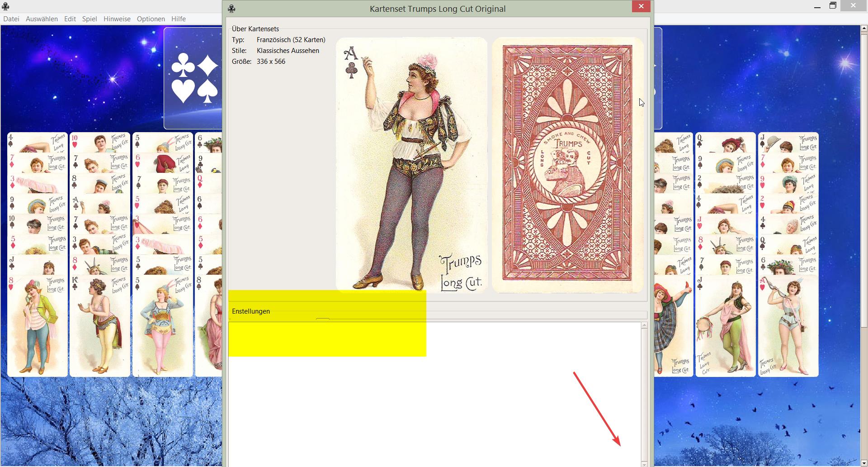This screenshot has width=868, height=467.
Task: Open the Optionen menu
Action: 151,19
